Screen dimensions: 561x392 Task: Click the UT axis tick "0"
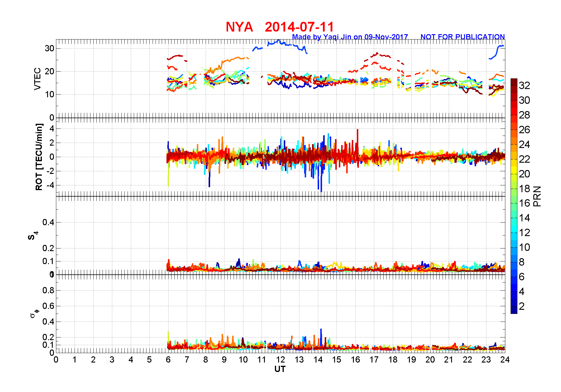(x=56, y=360)
